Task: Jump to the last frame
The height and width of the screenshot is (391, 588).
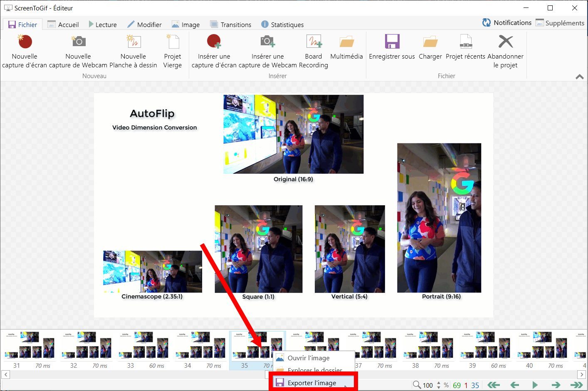Action: [x=577, y=385]
